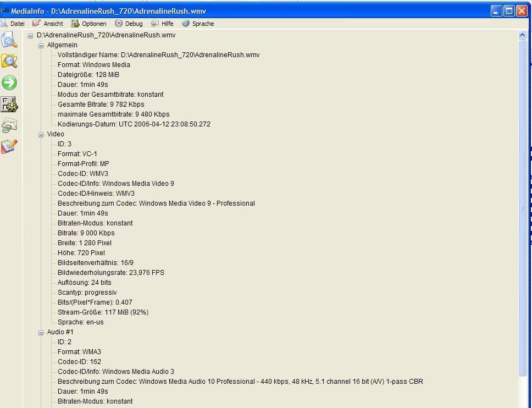
Task: Select 'ID: 2' row under Audio #1
Action: coord(64,342)
